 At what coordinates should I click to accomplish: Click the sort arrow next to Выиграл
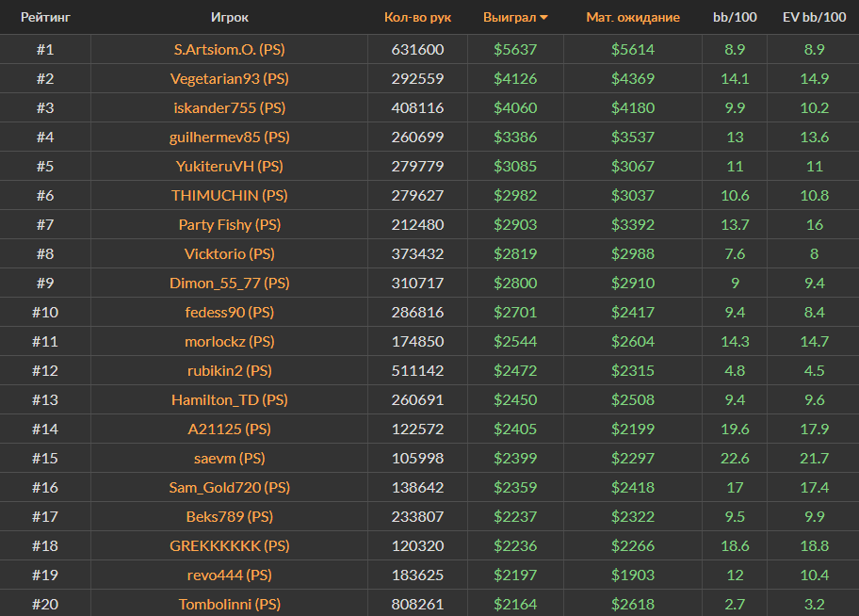543,18
